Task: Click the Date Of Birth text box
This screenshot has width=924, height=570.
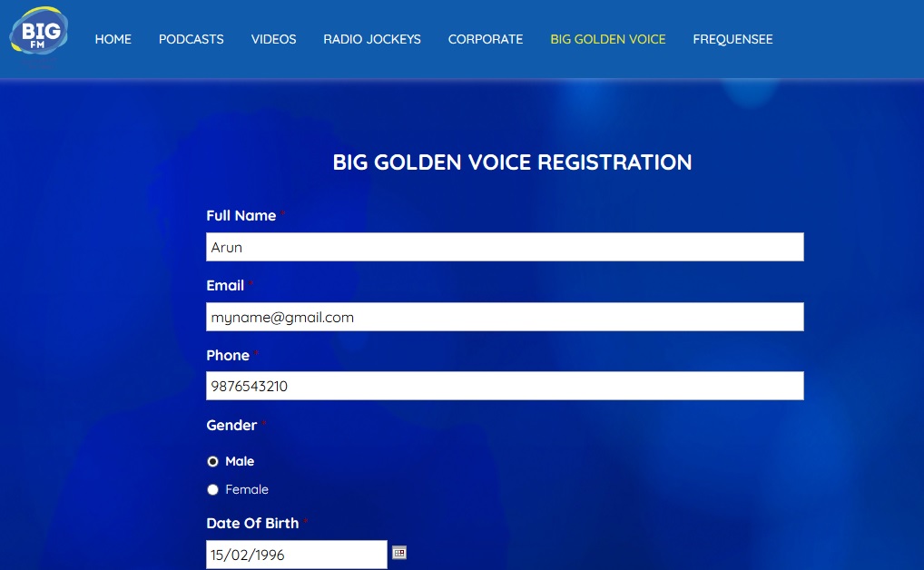Action: click(x=297, y=555)
